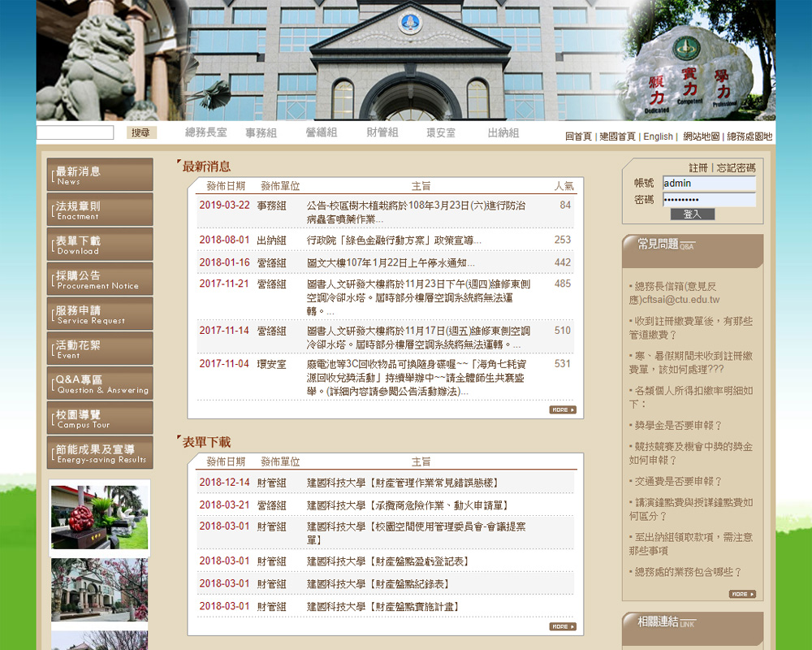Screen dimensions: 812x650
Task: Open 法規章則 Enactment sidebar button
Action: click(x=100, y=210)
